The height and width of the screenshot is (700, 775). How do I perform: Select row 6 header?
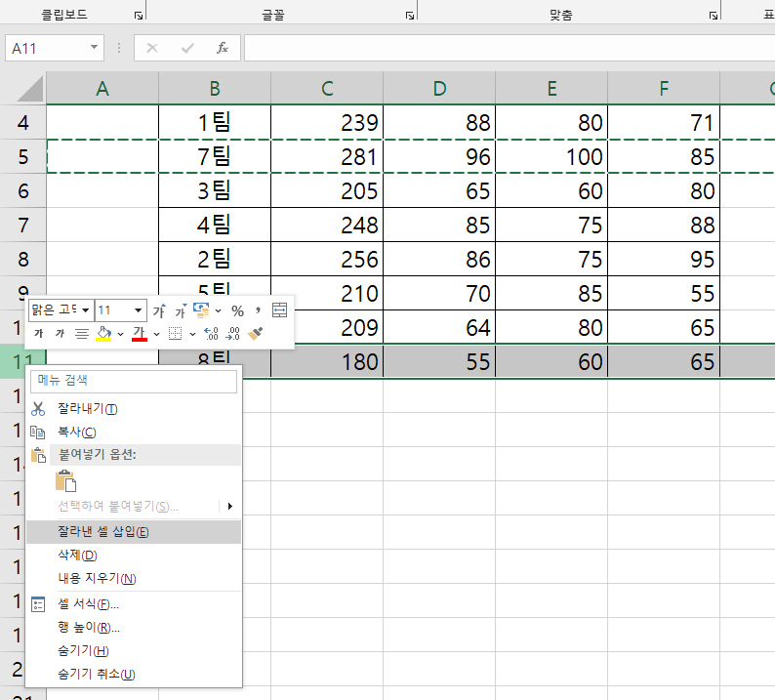click(x=22, y=190)
